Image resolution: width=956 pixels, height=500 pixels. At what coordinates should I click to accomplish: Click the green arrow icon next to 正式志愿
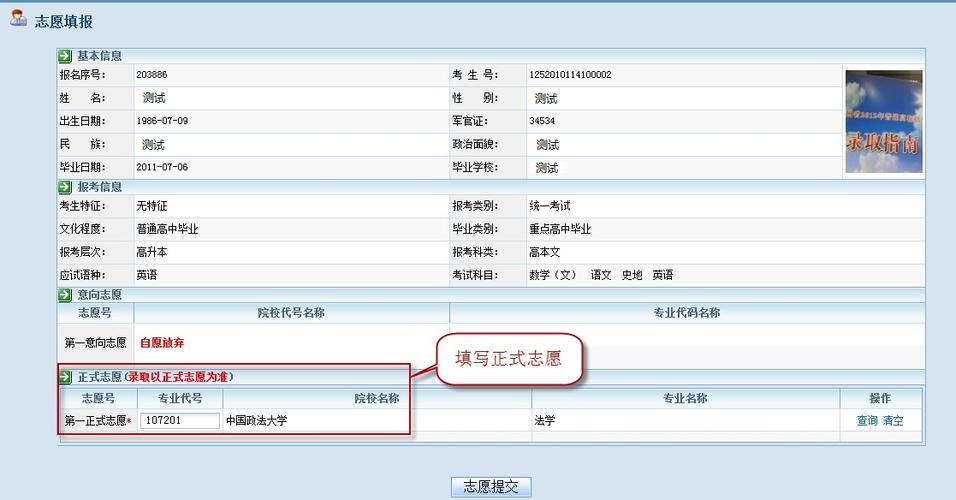[65, 377]
